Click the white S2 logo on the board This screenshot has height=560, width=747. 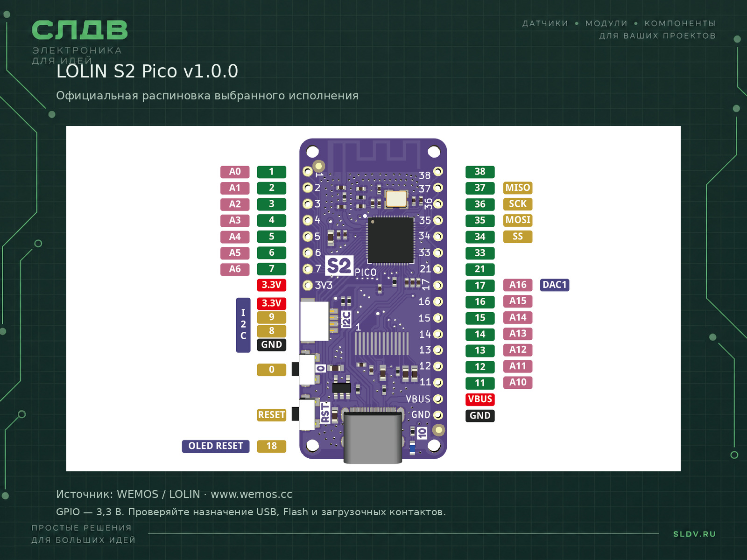pyautogui.click(x=339, y=266)
